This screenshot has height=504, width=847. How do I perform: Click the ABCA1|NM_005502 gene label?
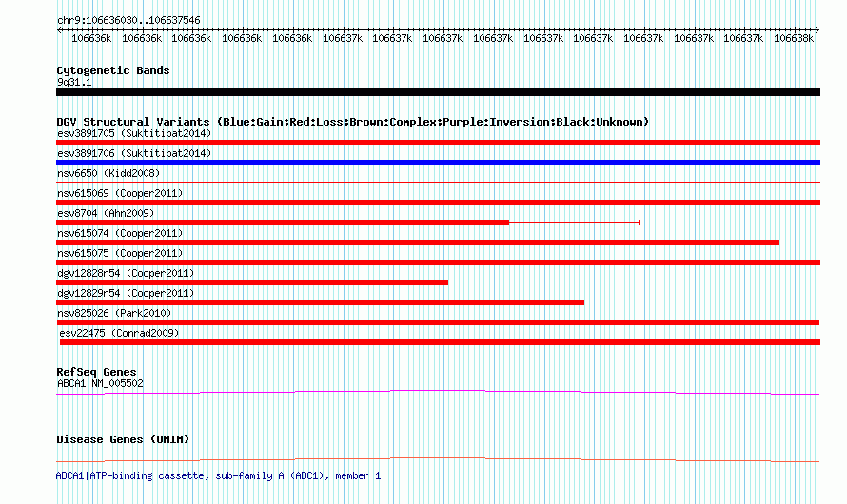[101, 383]
